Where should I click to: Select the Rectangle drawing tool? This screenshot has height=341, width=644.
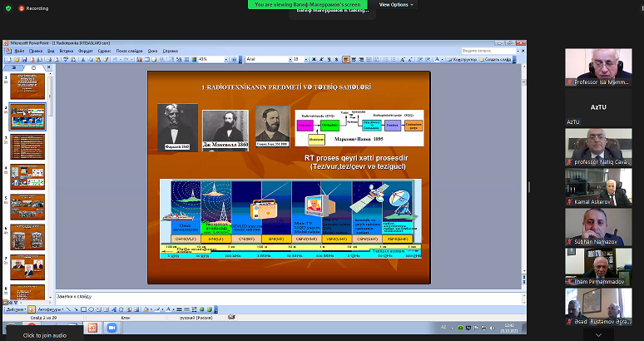(83, 309)
